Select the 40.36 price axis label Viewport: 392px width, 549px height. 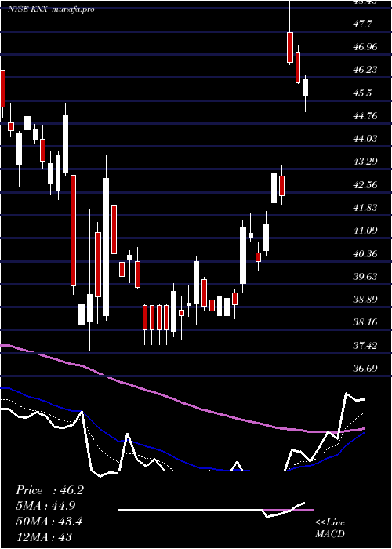click(x=366, y=254)
